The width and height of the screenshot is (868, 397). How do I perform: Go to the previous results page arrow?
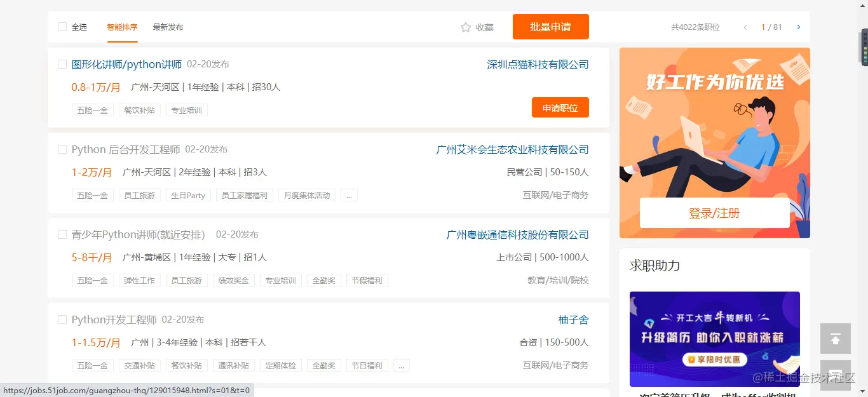tap(745, 27)
